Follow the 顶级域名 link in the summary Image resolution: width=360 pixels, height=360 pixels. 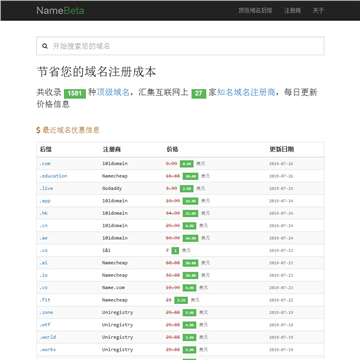coord(113,92)
